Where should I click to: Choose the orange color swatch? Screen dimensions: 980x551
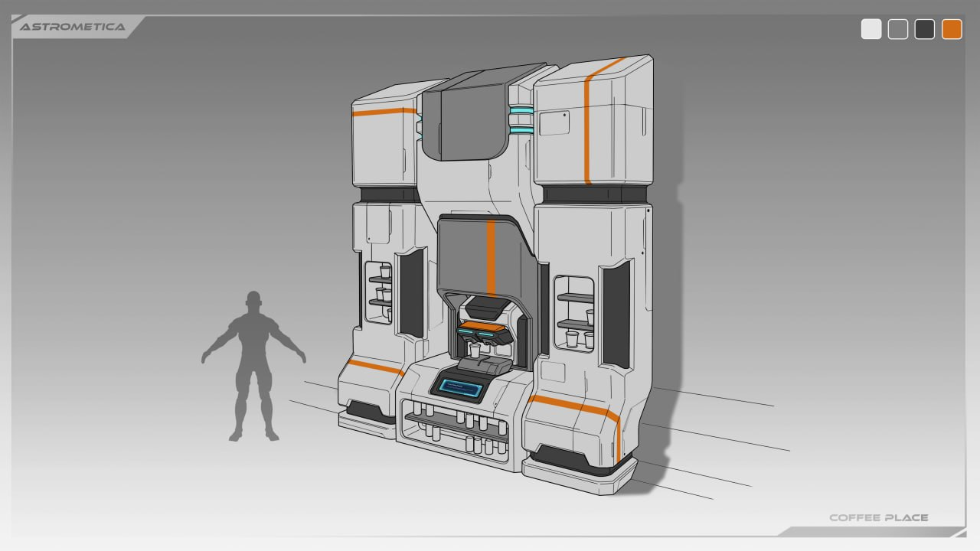[952, 29]
